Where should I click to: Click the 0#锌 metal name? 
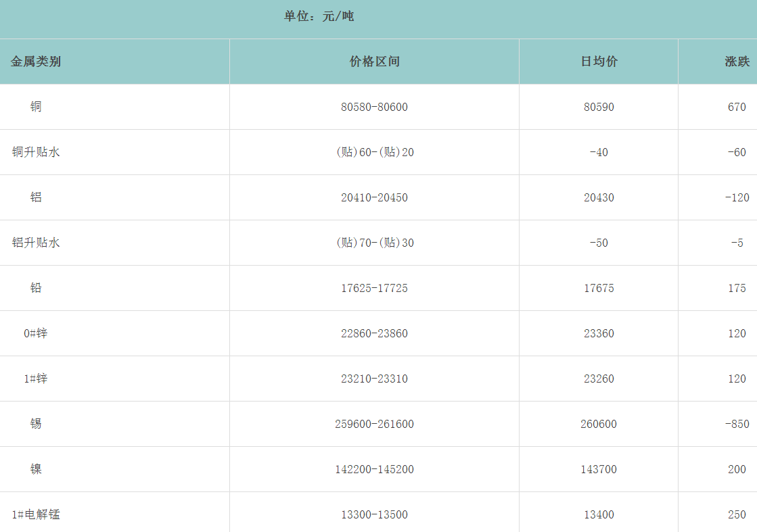pyautogui.click(x=36, y=333)
